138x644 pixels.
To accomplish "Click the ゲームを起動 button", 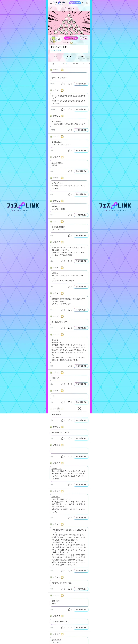I will point(75,3).
